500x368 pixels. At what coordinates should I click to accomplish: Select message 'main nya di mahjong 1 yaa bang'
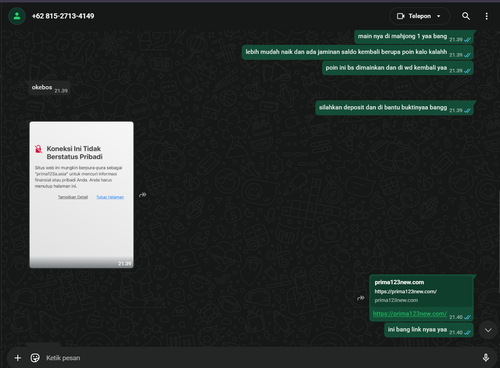(414, 37)
